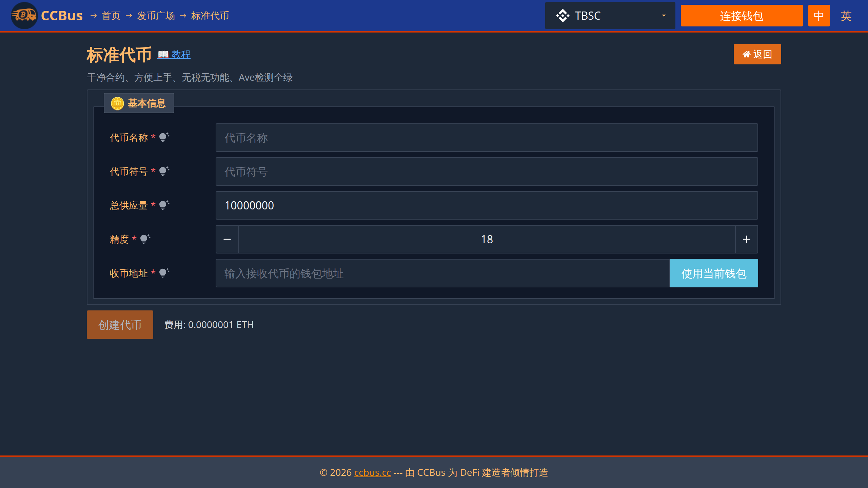The height and width of the screenshot is (488, 868).
Task: Open the TBSC network dropdown
Action: coord(610,16)
